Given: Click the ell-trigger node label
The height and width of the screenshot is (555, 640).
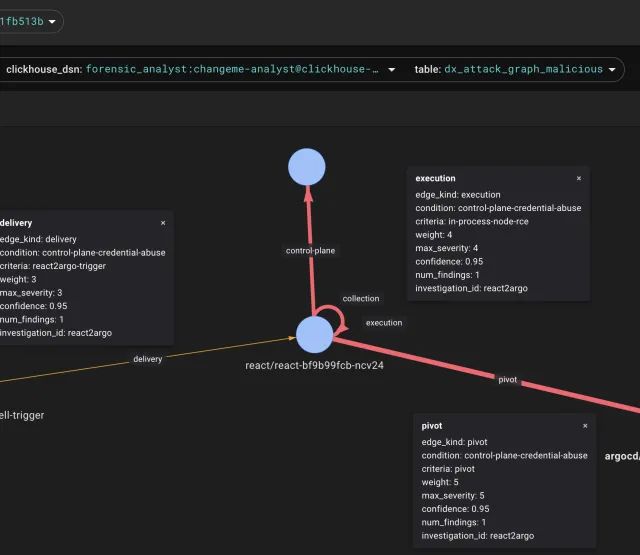Looking at the screenshot, I should pyautogui.click(x=22, y=415).
